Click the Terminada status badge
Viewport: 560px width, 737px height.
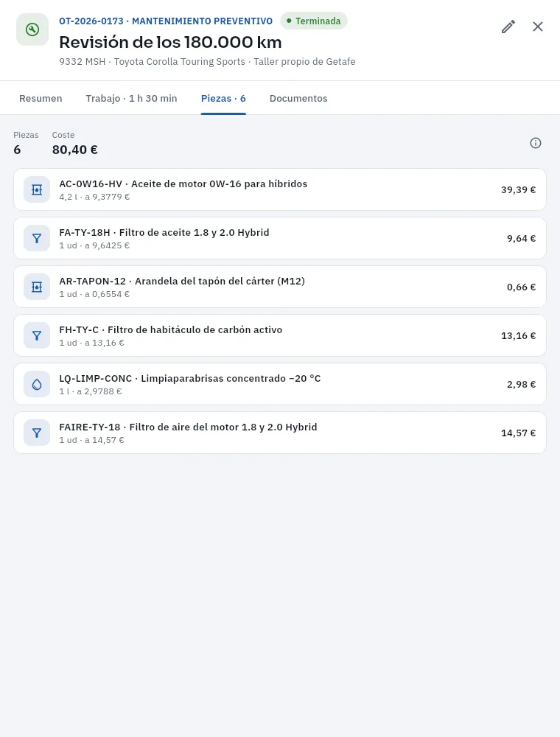(313, 21)
